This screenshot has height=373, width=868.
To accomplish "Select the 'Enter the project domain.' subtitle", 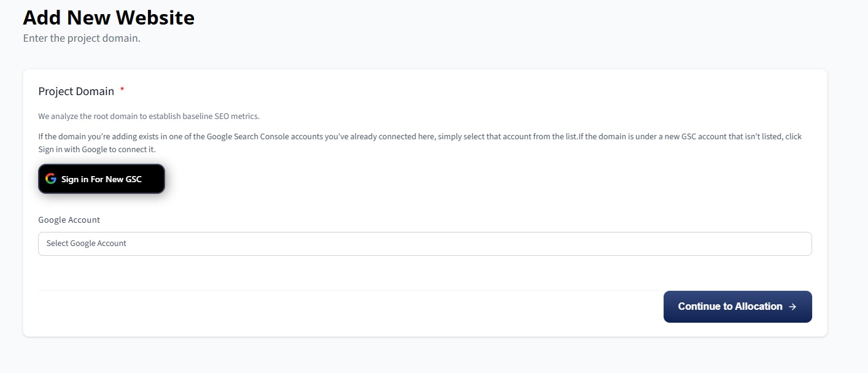I will [x=82, y=38].
